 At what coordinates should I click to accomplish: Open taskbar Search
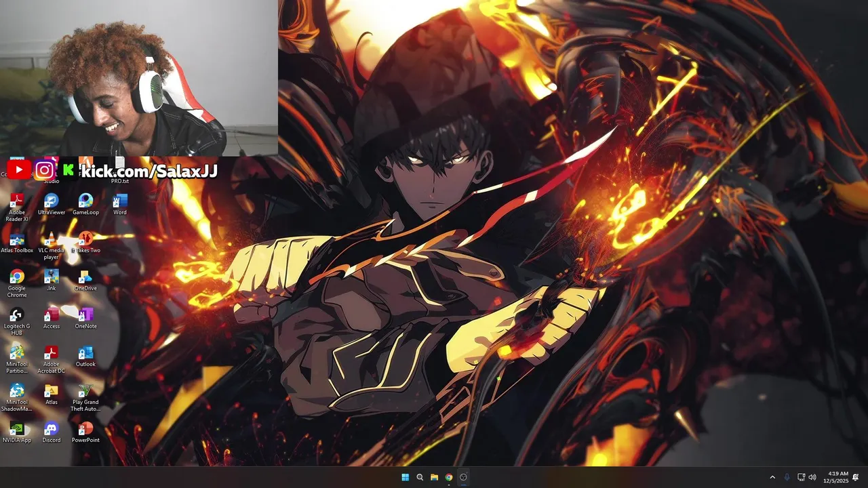[x=420, y=477]
